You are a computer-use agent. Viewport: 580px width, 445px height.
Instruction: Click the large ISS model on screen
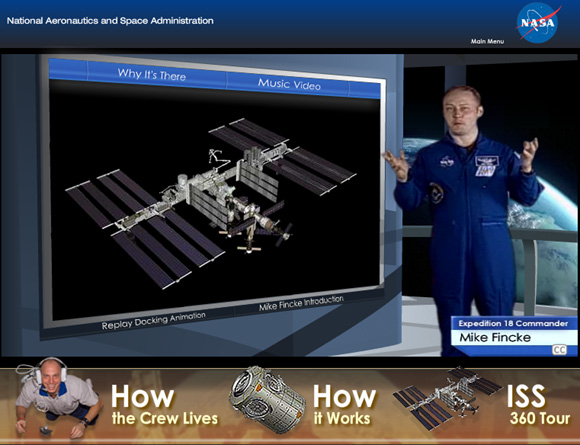211,203
